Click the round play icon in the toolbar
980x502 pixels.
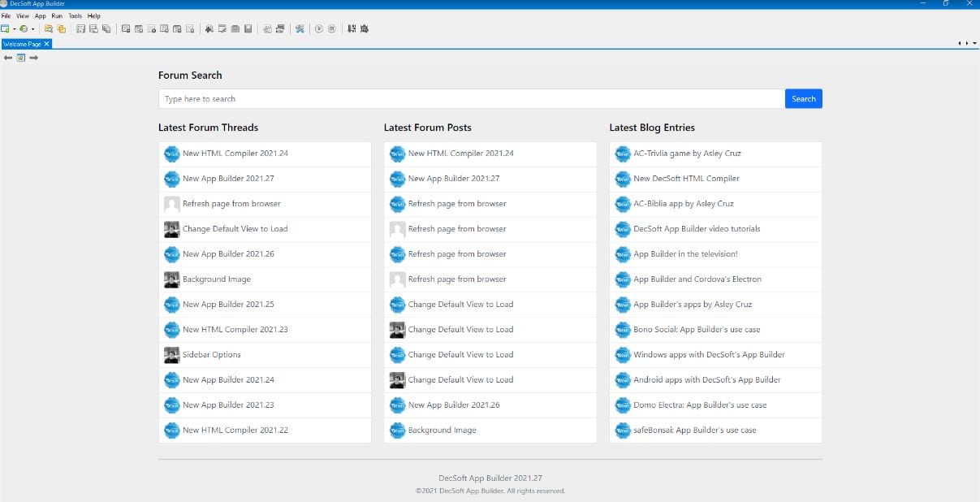pyautogui.click(x=319, y=28)
